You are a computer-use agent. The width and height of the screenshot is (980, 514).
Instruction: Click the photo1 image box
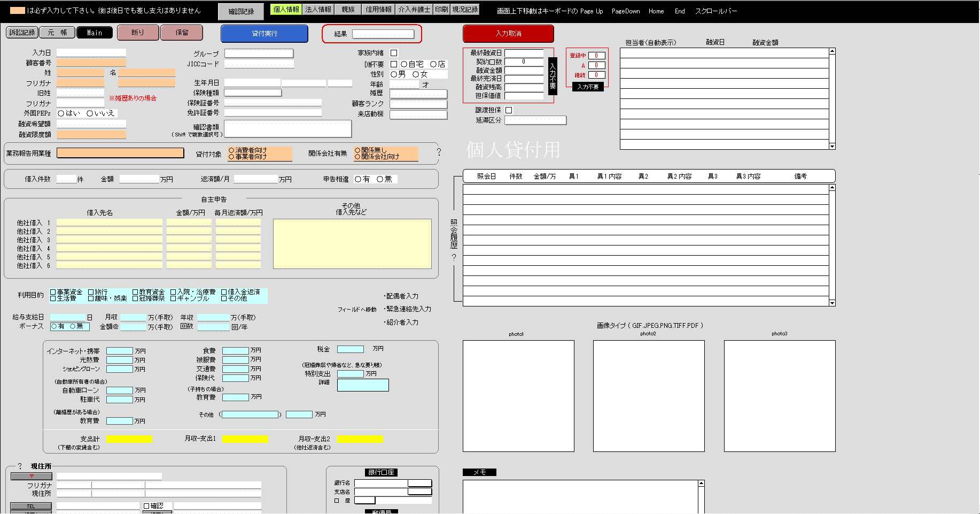518,396
